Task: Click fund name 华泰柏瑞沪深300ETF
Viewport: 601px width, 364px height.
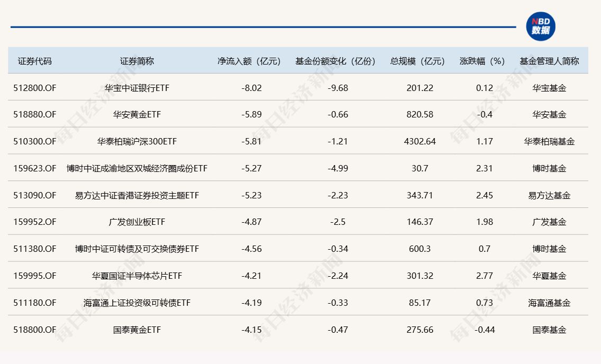Action: [137, 141]
